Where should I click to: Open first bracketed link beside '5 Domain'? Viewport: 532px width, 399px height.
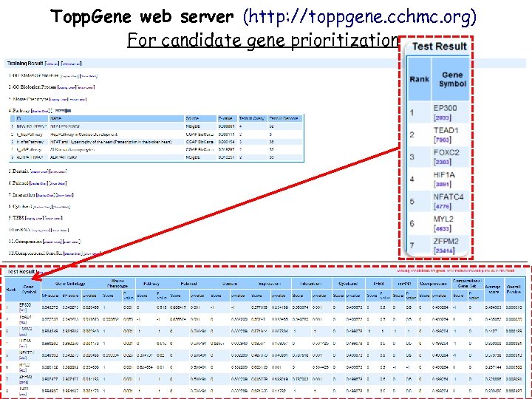click(x=39, y=171)
